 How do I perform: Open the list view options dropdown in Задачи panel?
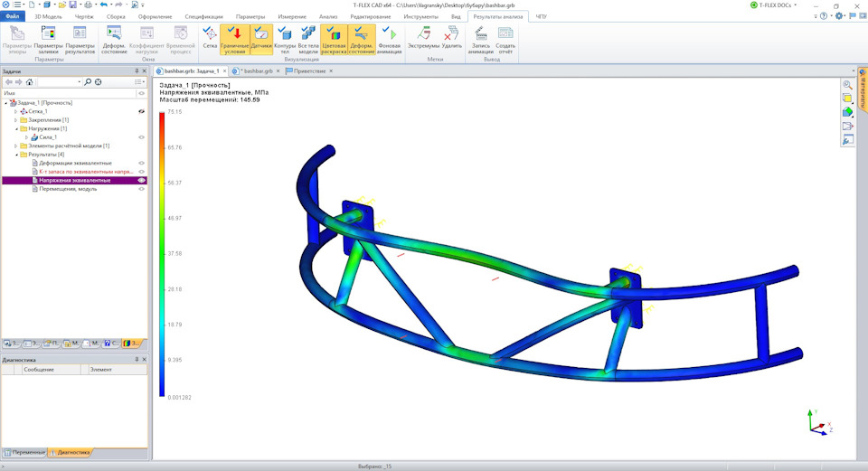(139, 82)
